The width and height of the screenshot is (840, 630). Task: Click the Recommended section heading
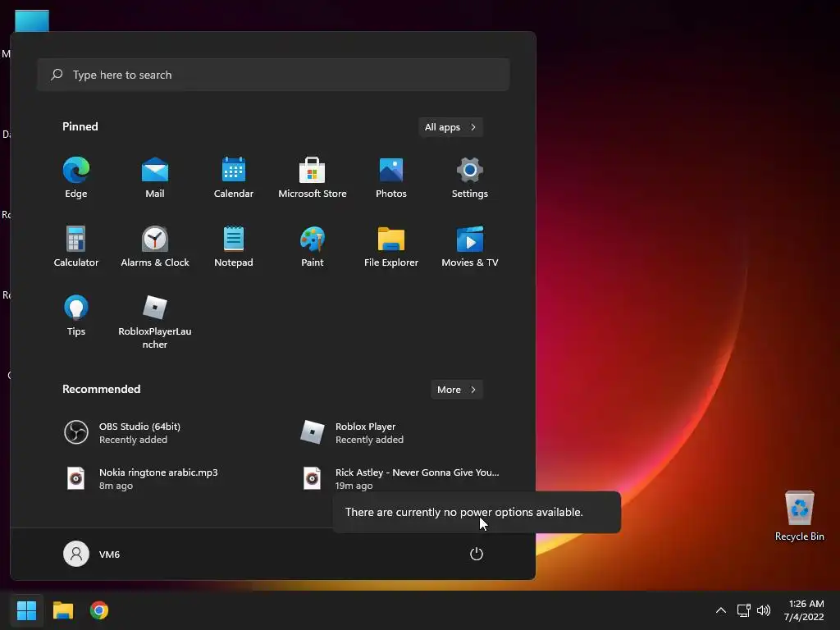[x=101, y=389]
